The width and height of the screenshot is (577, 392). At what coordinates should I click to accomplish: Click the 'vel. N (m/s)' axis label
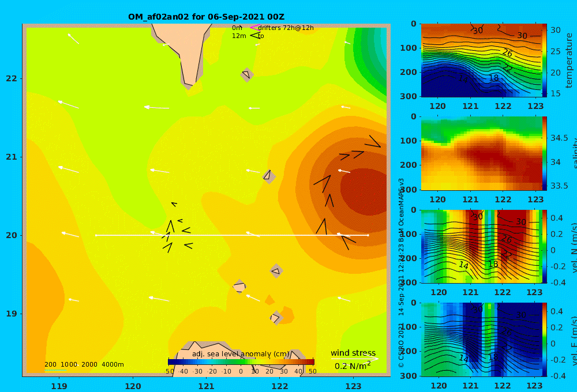pyautogui.click(x=574, y=247)
